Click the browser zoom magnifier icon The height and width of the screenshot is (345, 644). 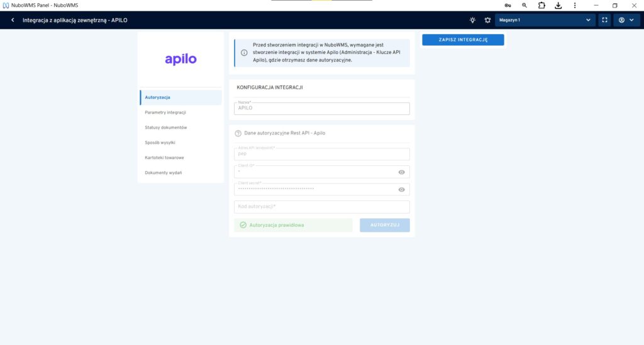pos(525,5)
